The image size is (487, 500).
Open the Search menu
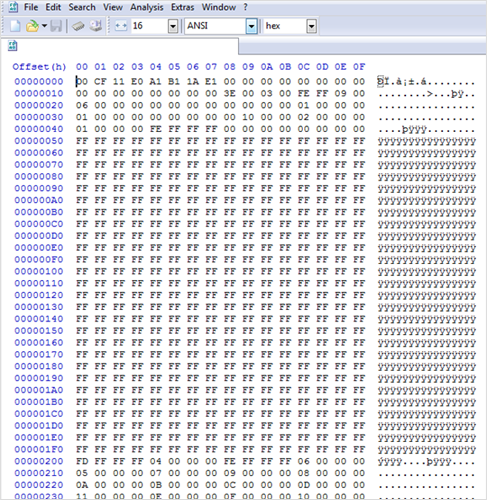pos(82,7)
